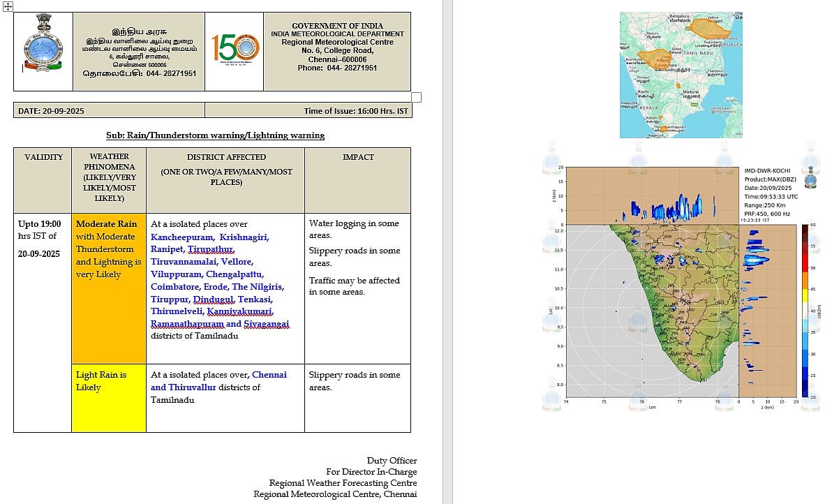Click the 'IMD-DWR-KOCHI' radar label
Image resolution: width=825 pixels, height=504 pixels.
tap(767, 171)
